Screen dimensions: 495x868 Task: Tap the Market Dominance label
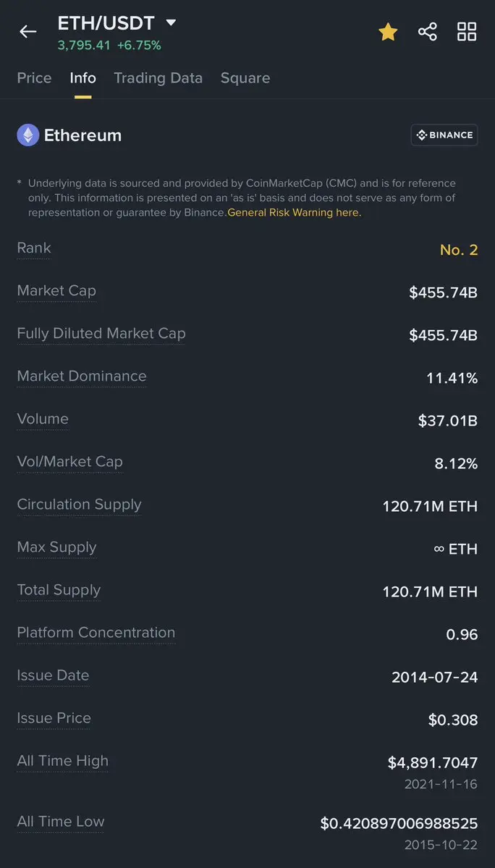tap(82, 376)
